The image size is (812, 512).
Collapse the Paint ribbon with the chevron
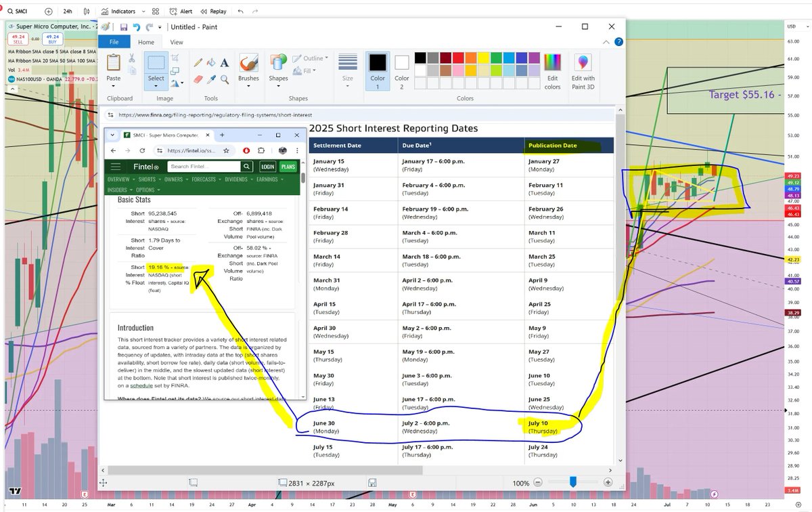coord(608,43)
